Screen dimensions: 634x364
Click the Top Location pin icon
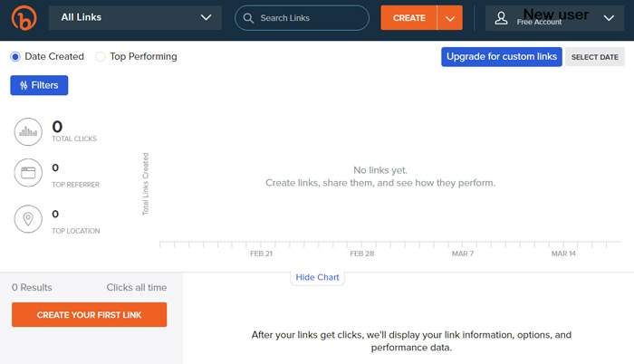(28, 219)
